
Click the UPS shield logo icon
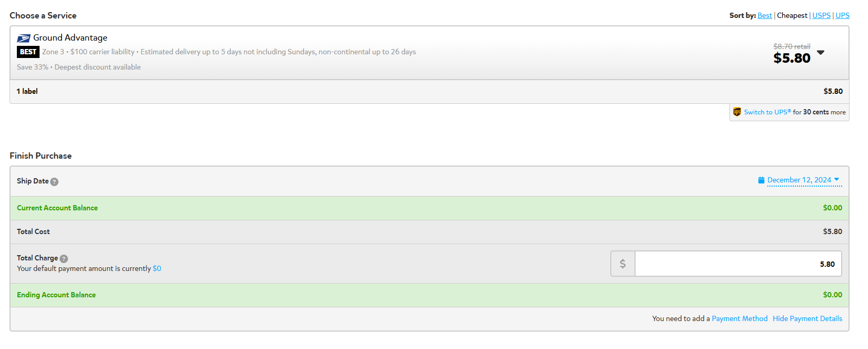(737, 112)
